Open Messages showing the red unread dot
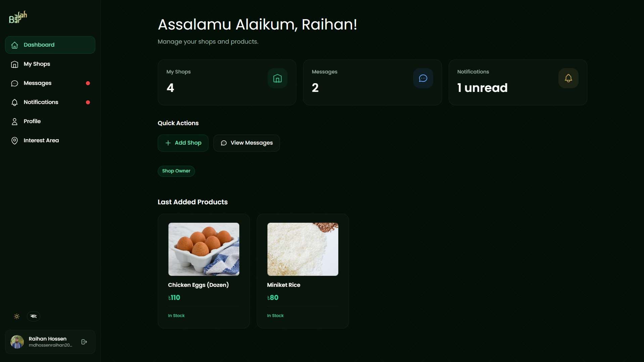The image size is (644, 362). [x=37, y=83]
